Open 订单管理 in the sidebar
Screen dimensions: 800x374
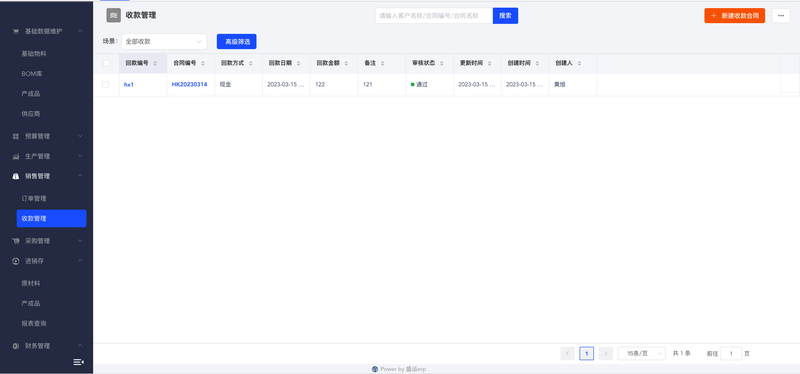click(x=34, y=198)
